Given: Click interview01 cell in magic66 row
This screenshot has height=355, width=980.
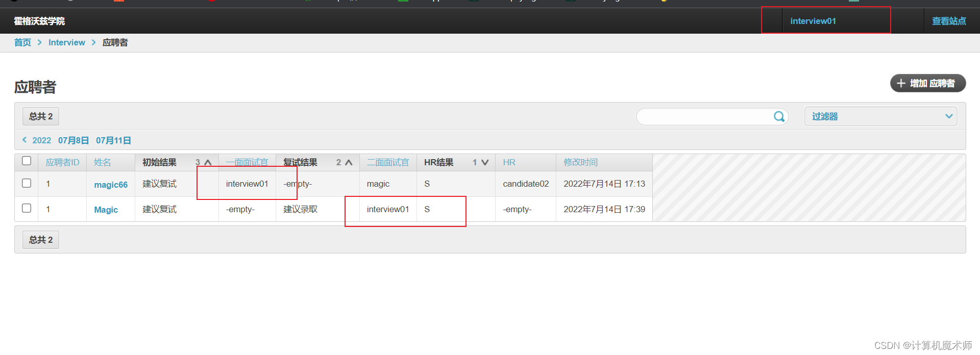Looking at the screenshot, I should [x=247, y=184].
